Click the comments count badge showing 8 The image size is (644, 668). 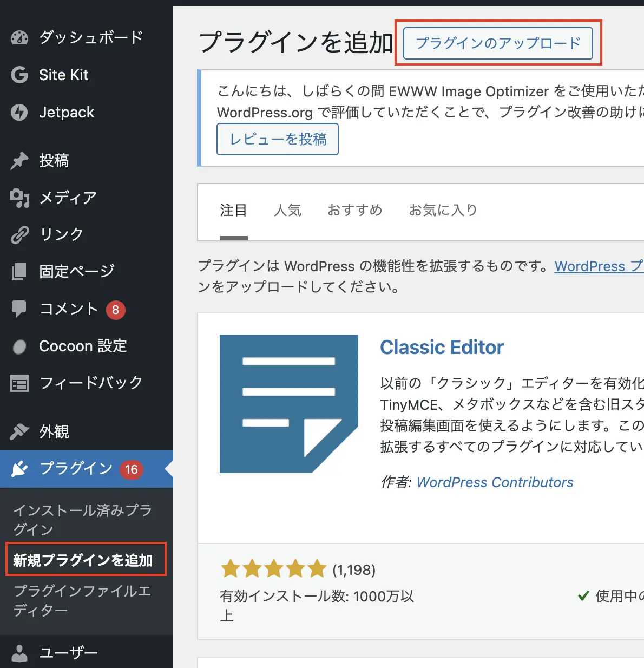(115, 310)
